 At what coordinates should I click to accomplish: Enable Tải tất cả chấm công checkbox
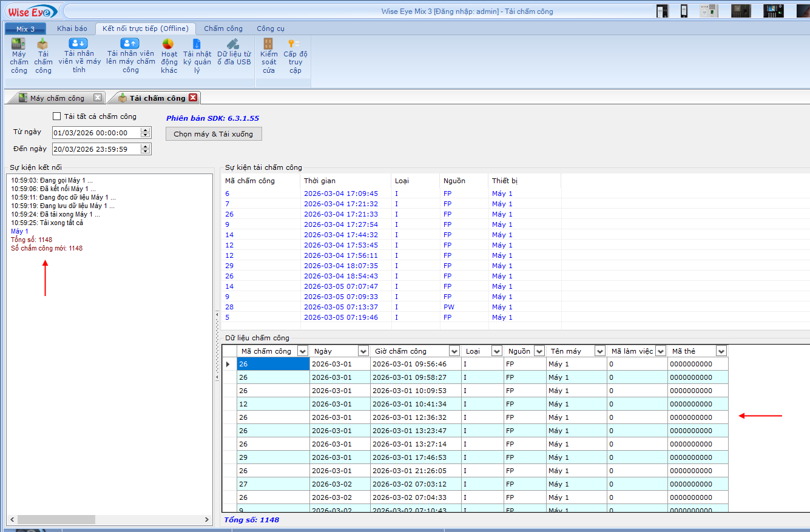click(57, 116)
